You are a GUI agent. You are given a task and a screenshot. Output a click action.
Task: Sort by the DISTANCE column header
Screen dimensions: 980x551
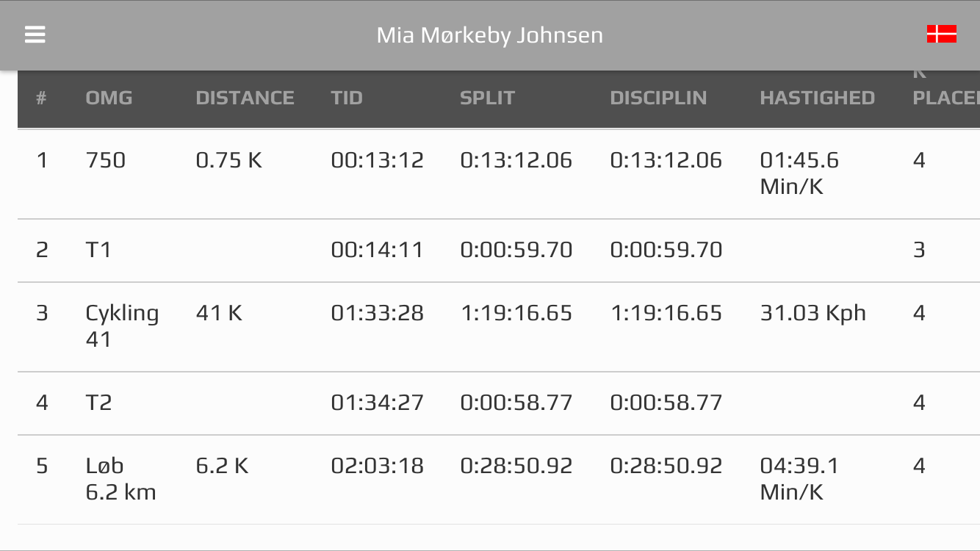click(x=245, y=98)
